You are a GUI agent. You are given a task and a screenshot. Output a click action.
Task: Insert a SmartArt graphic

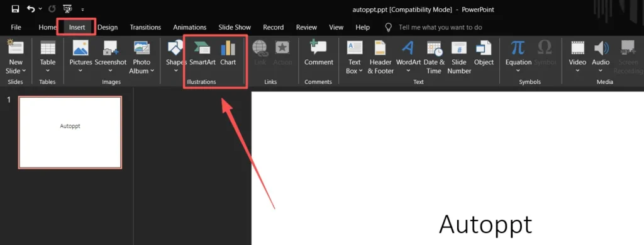tap(202, 53)
